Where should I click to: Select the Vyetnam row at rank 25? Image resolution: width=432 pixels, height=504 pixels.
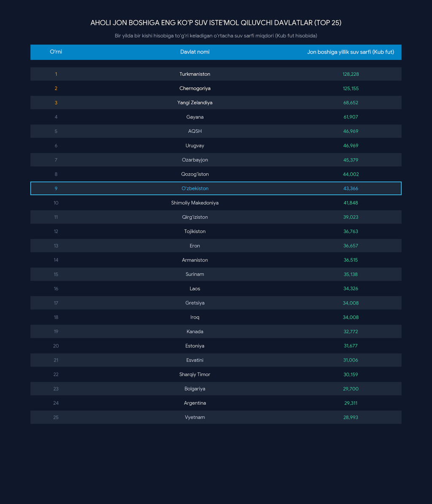click(x=216, y=417)
